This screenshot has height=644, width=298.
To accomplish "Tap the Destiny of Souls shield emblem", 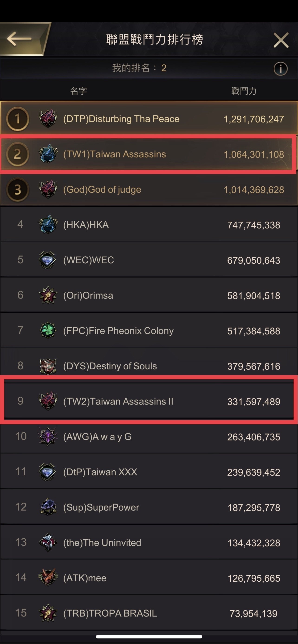I will [48, 366].
